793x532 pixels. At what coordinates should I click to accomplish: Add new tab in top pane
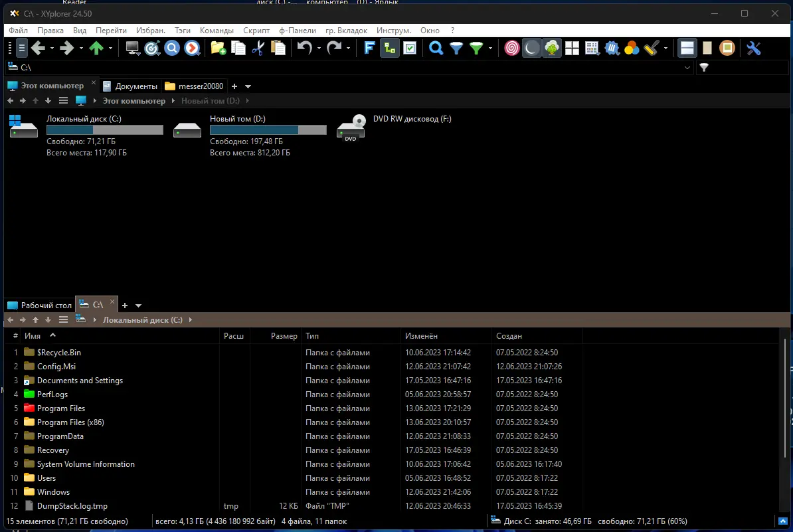[234, 86]
